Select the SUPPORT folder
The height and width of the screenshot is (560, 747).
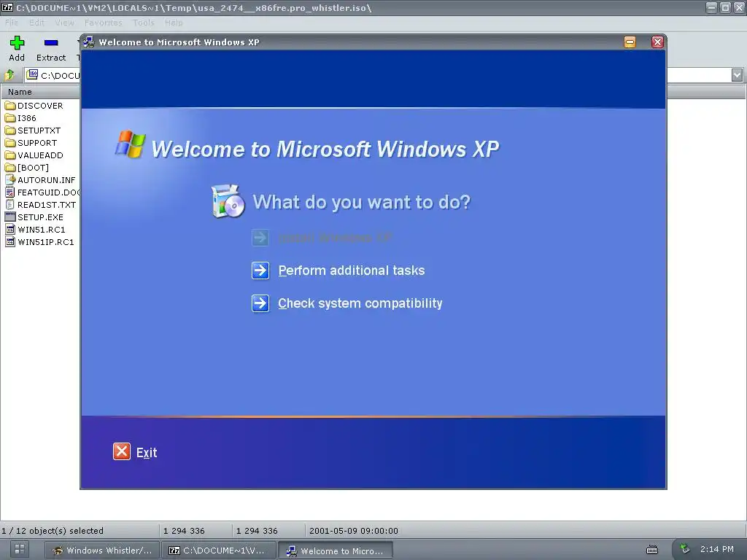tap(31, 143)
